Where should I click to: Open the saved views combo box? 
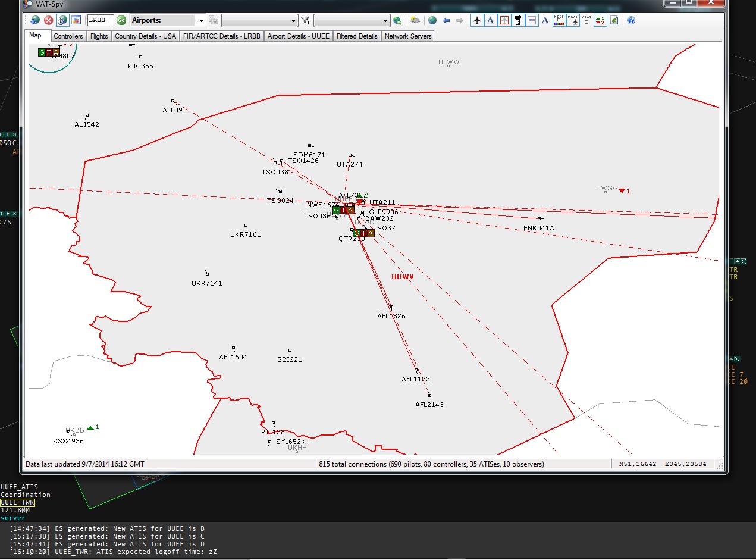259,20
